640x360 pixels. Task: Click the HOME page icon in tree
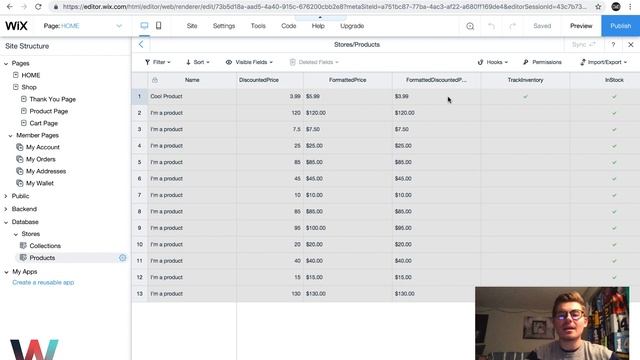pos(16,75)
